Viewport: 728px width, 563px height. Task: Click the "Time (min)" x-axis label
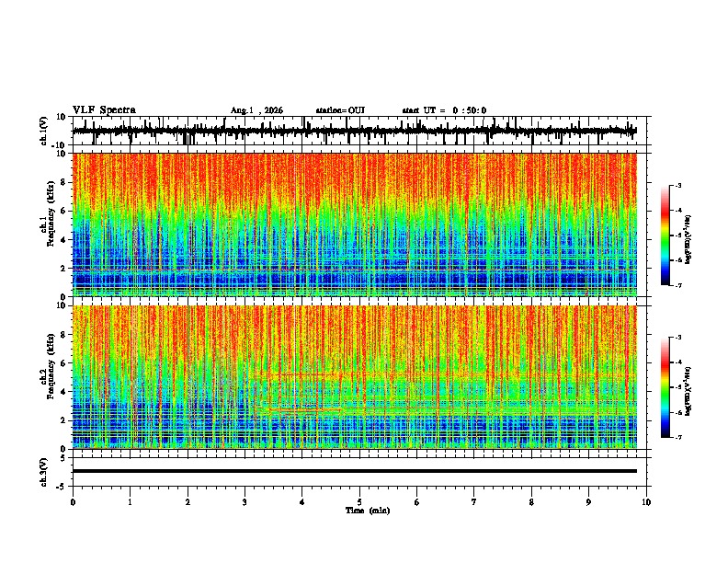pyautogui.click(x=368, y=511)
